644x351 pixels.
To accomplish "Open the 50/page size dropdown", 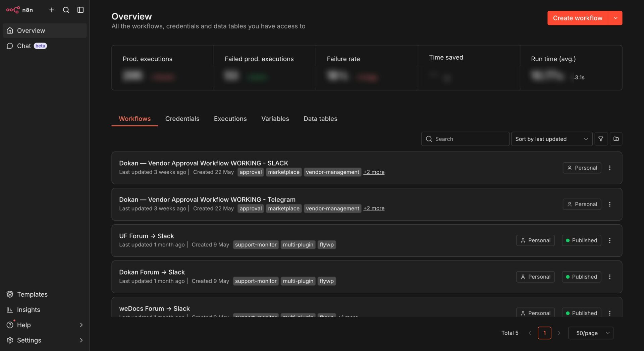I will click(x=591, y=333).
